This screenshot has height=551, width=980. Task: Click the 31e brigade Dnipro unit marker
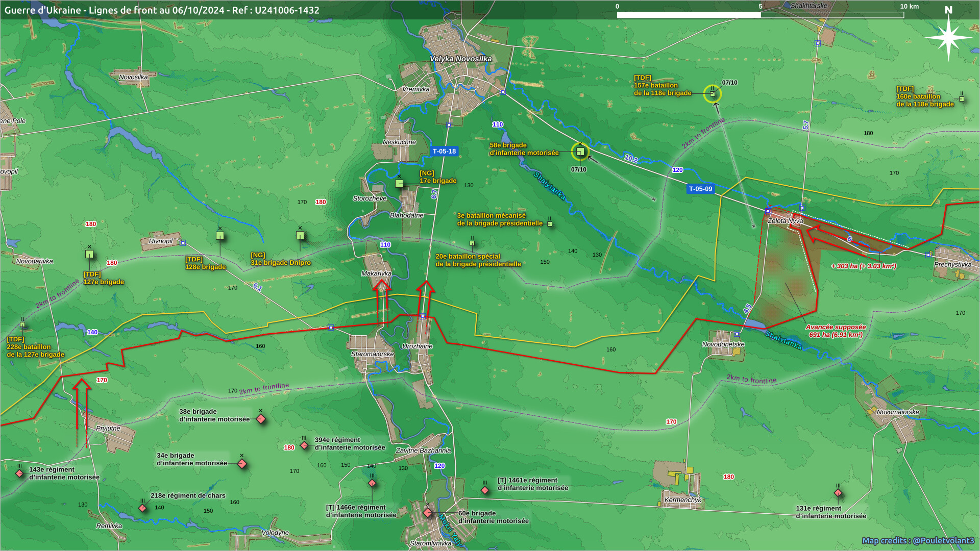coord(300,235)
